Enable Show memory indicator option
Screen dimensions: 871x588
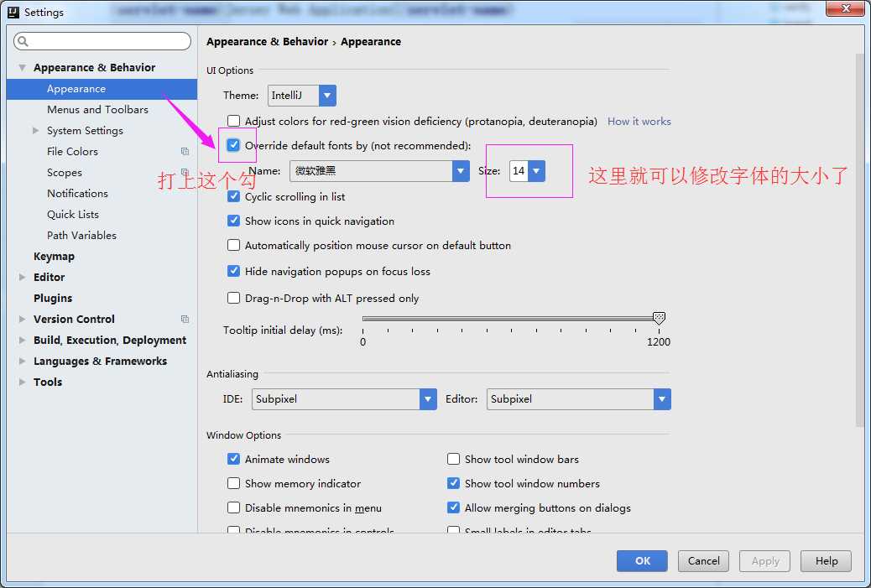(234, 484)
